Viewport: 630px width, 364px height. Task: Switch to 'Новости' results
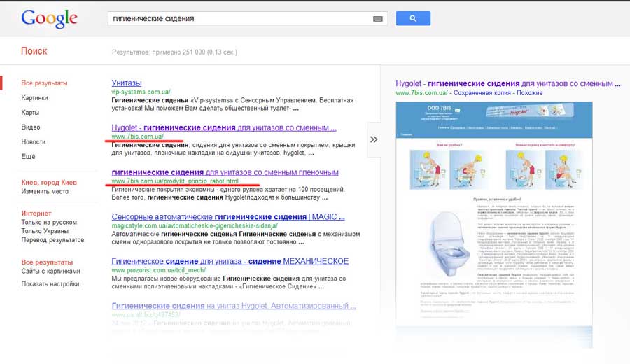click(34, 142)
